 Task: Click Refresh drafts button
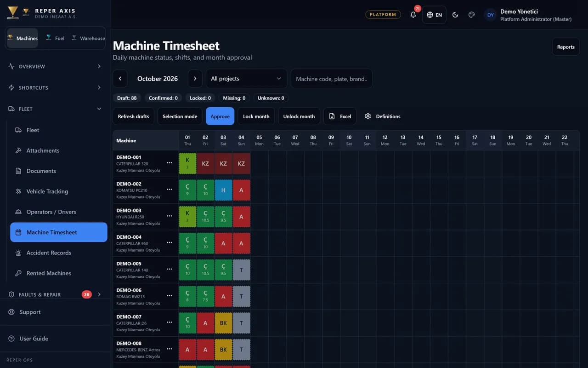[x=133, y=116]
